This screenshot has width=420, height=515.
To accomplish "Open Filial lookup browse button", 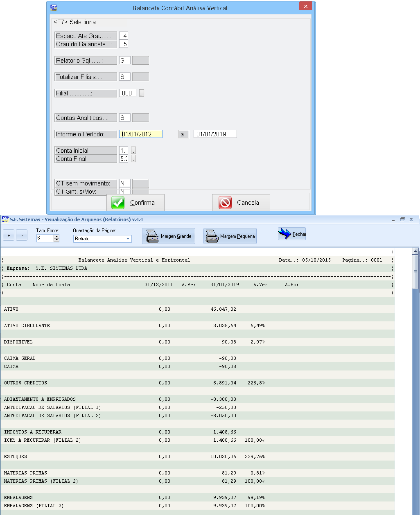I will 142,93.
